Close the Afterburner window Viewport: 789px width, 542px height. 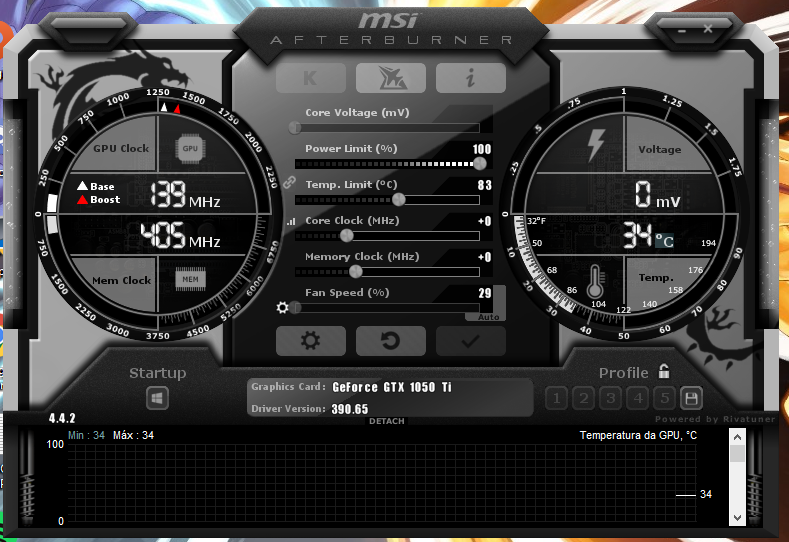click(x=708, y=29)
